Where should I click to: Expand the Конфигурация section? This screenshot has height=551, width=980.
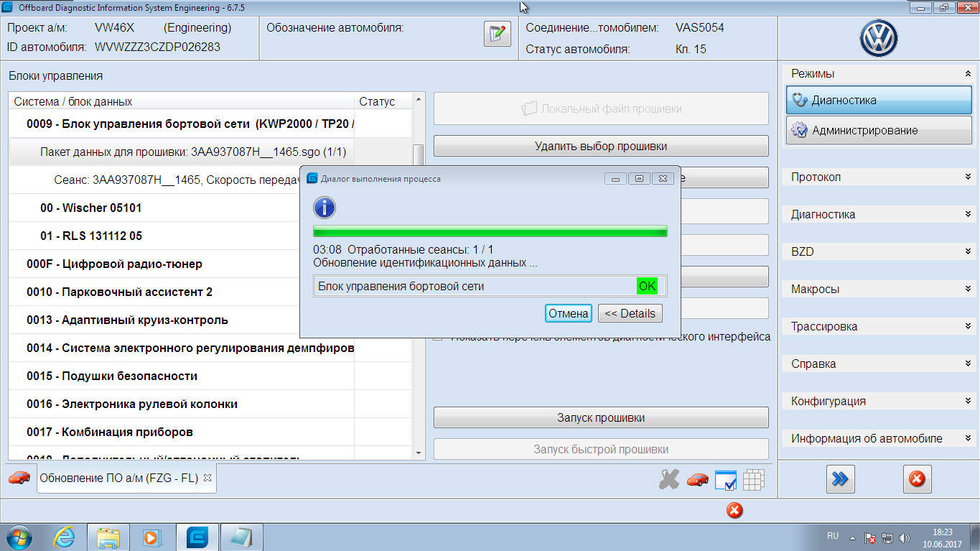968,401
